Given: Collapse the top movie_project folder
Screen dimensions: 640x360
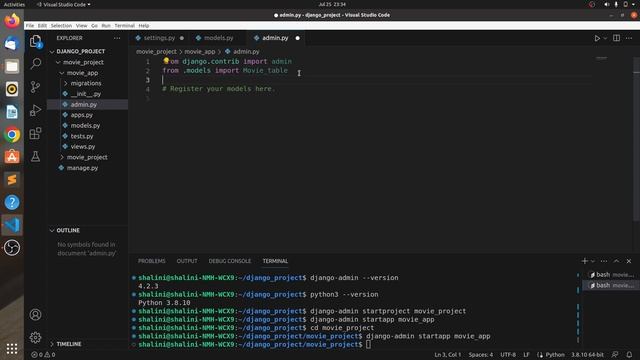Looking at the screenshot, I should [x=58, y=62].
